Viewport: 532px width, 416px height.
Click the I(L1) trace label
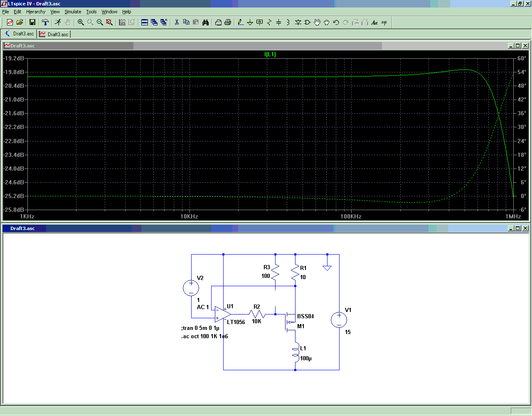(270, 54)
